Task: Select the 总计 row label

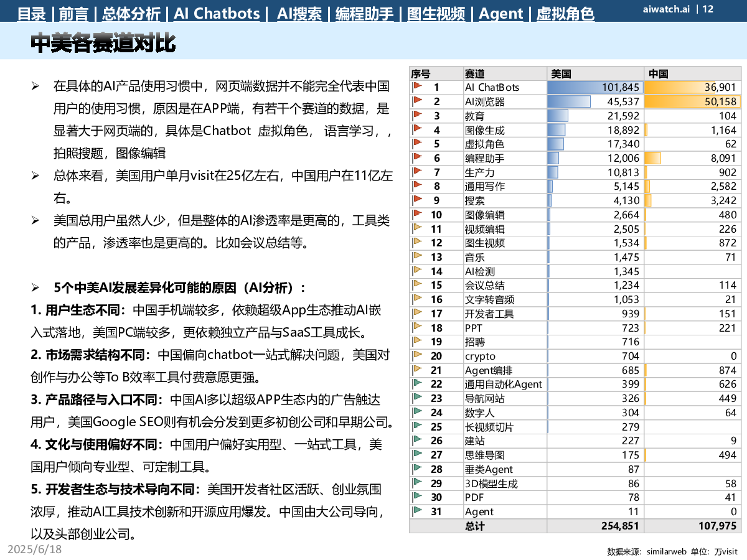Action: (474, 526)
